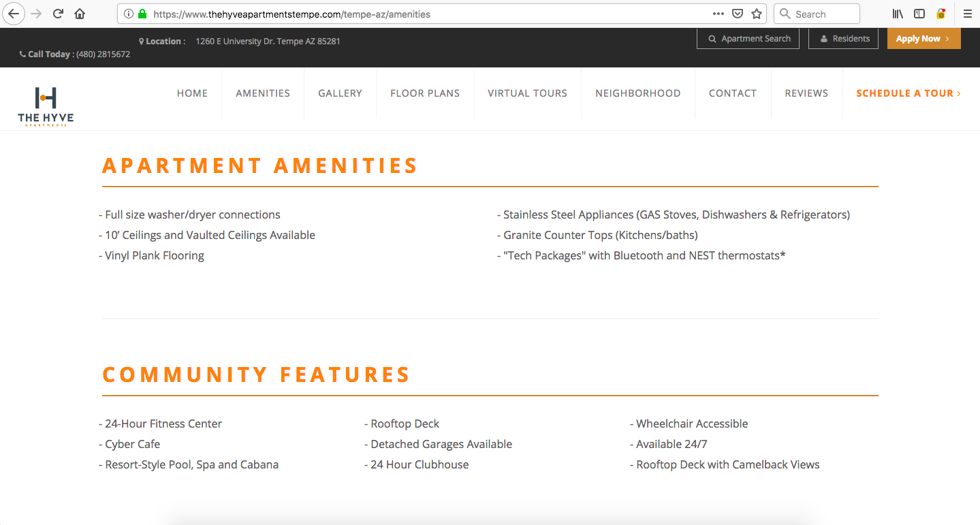Click The Hyve Apartments logo
The width and height of the screenshot is (980, 525).
[x=46, y=107]
